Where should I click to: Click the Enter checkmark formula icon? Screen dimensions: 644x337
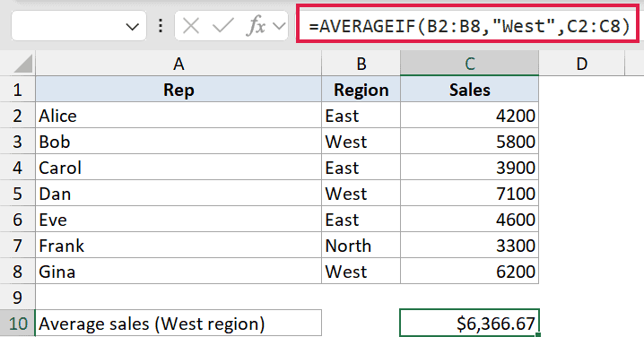pyautogui.click(x=223, y=26)
